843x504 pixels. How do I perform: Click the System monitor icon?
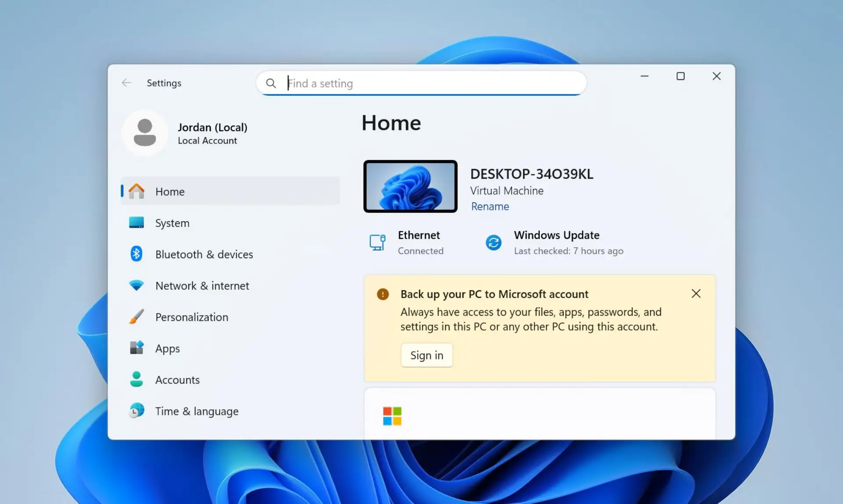coord(136,223)
